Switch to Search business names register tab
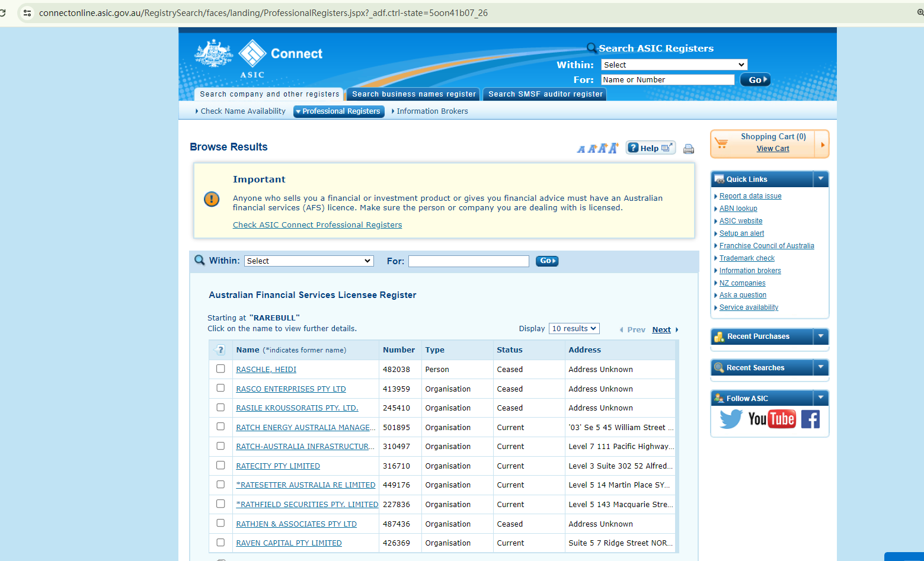The width and height of the screenshot is (924, 561). (x=414, y=94)
